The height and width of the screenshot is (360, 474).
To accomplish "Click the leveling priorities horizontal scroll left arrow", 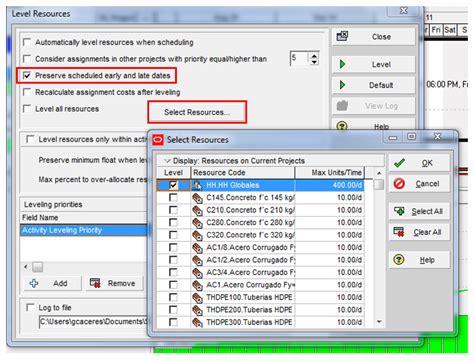I will click(x=26, y=267).
